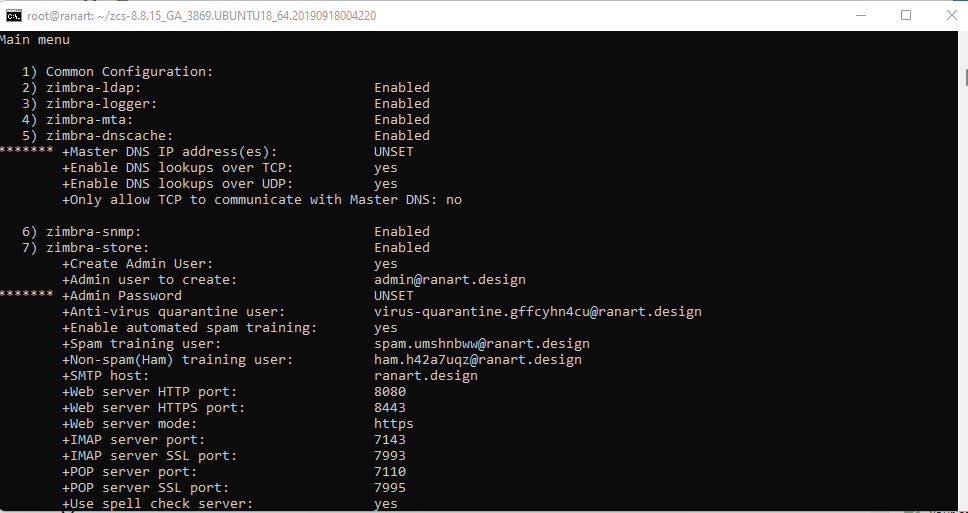Image resolution: width=968 pixels, height=513 pixels.
Task: Maximize the terminal window
Action: 906,15
